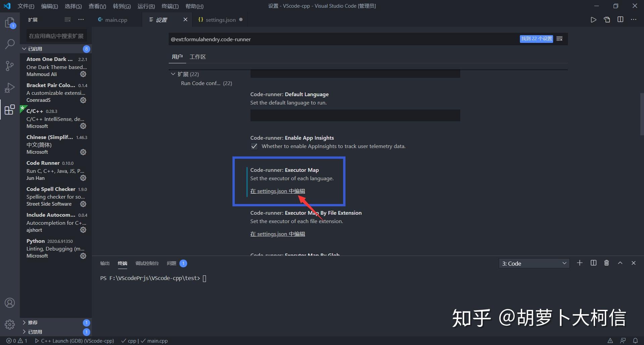This screenshot has width=644, height=345.
Task: Open the Source Control view
Action: click(10, 66)
